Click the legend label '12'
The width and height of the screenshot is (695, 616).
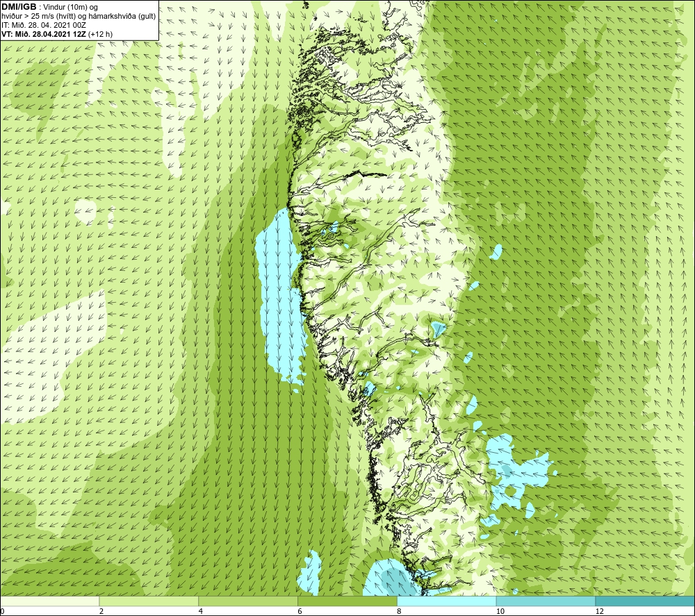600,611
